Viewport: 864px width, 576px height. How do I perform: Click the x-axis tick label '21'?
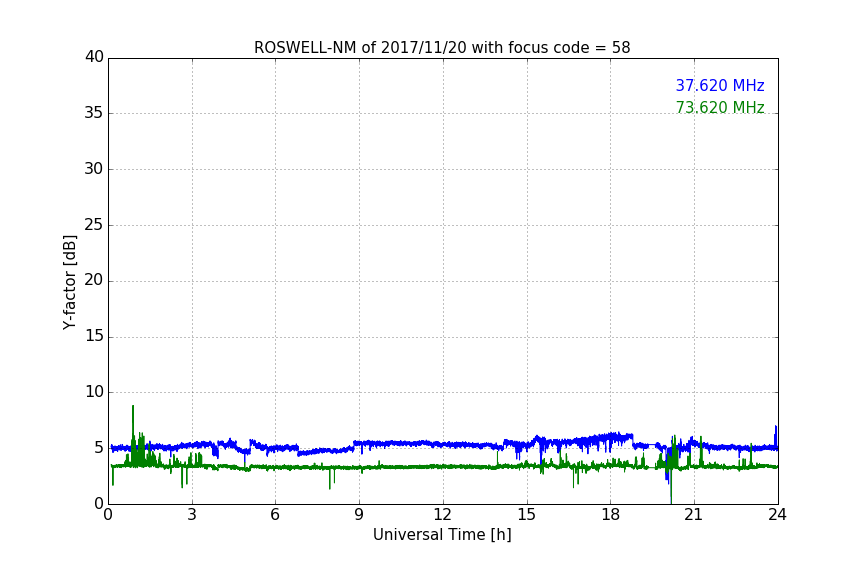click(694, 515)
